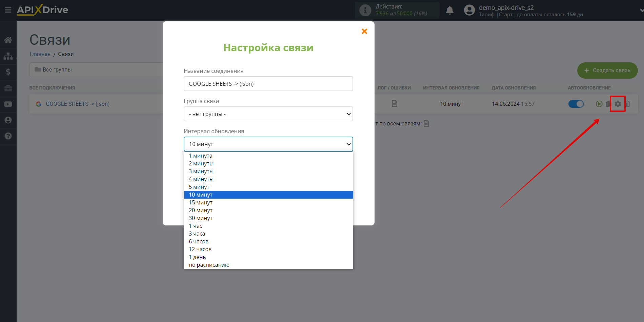Screen dimensions: 644x322
Task: Open the billing dollar sidebar icon
Action: tap(8, 72)
